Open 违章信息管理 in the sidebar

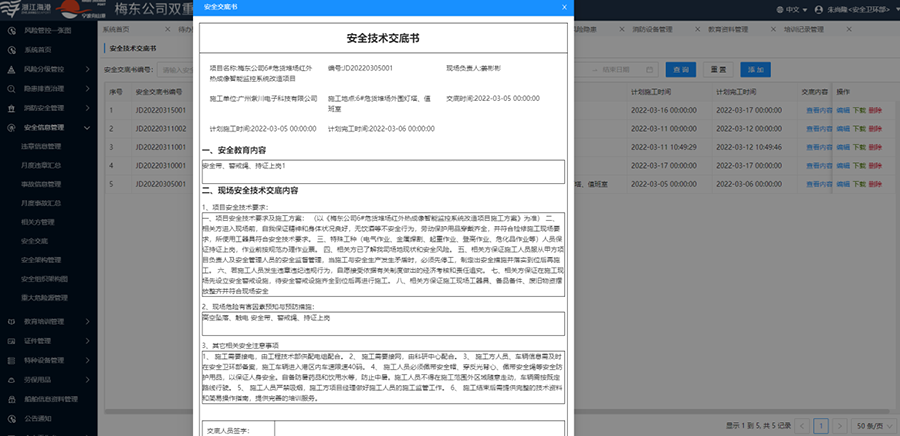pos(41,146)
